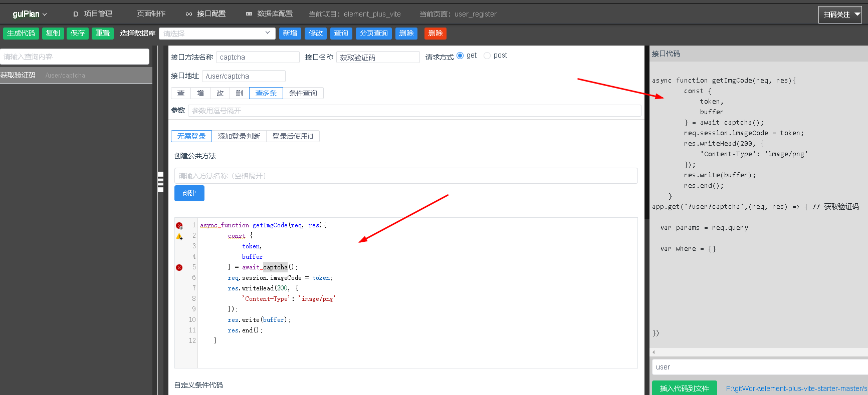Select the 改 operation type
868x395 pixels.
tap(220, 93)
